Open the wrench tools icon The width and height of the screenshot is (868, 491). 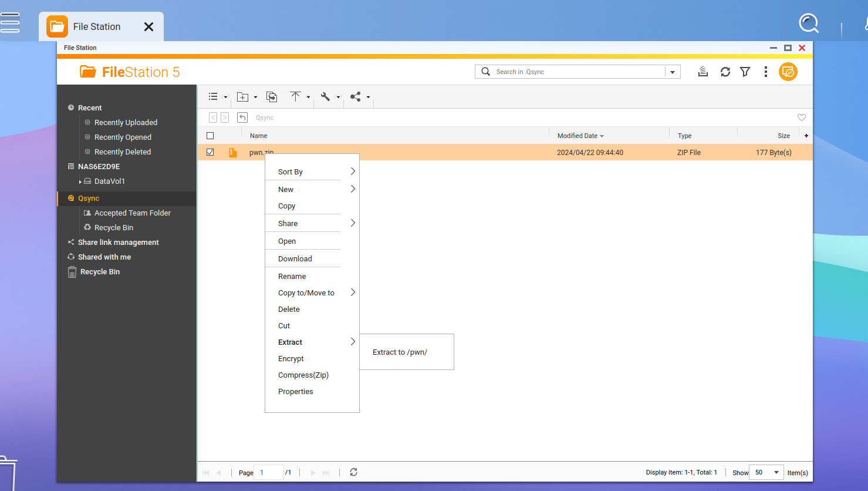[325, 97]
